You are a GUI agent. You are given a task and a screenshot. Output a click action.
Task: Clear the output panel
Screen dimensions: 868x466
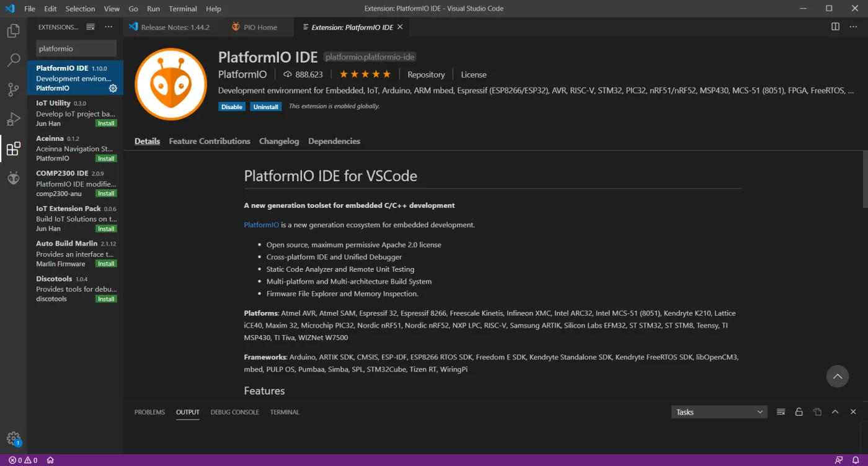[x=781, y=412]
